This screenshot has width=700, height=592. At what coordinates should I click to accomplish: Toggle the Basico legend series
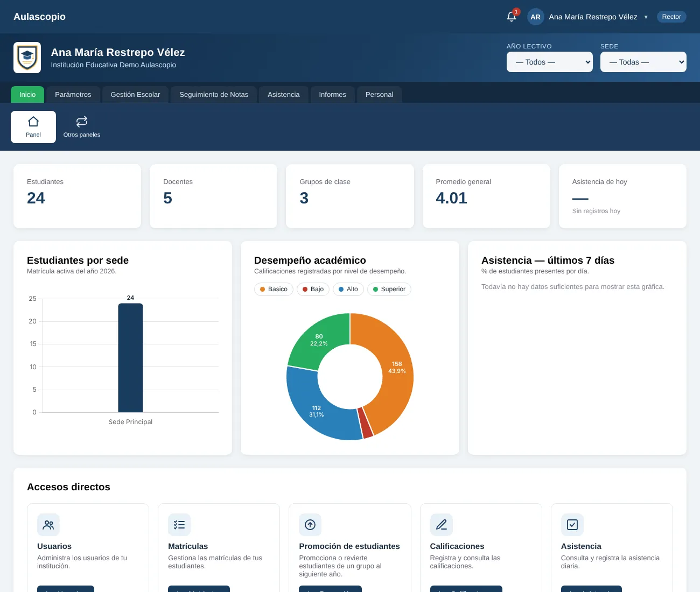coord(274,289)
